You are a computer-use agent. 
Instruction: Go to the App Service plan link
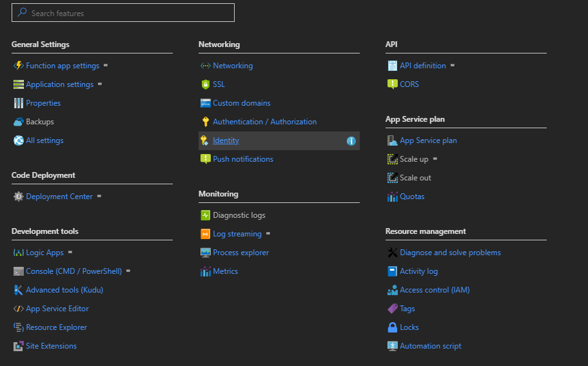[428, 140]
